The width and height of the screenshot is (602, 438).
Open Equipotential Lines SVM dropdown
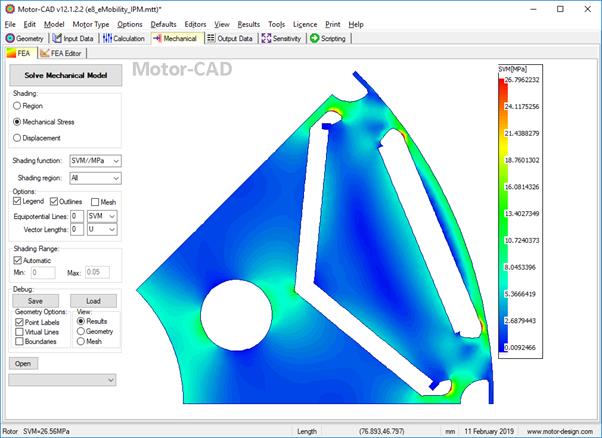(x=102, y=216)
